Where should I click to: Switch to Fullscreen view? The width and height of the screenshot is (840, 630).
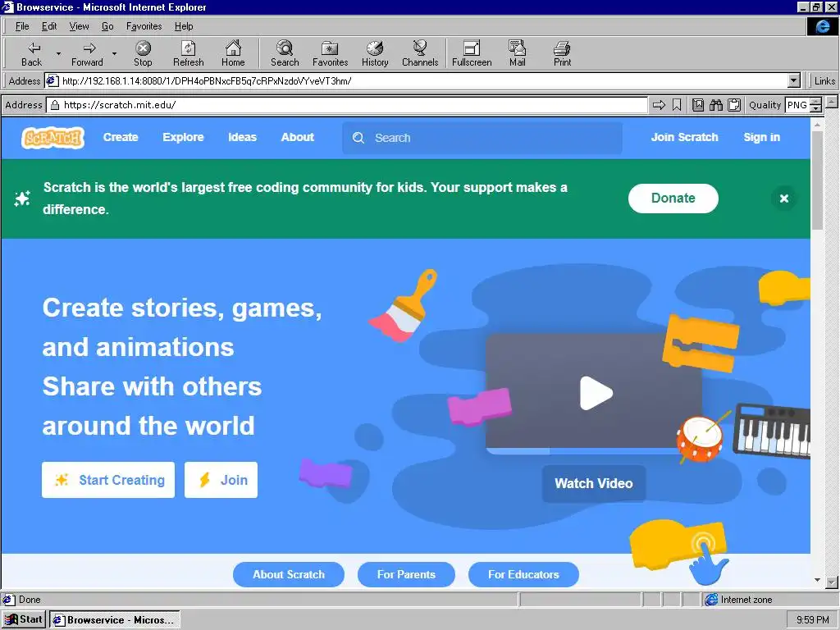(x=472, y=54)
